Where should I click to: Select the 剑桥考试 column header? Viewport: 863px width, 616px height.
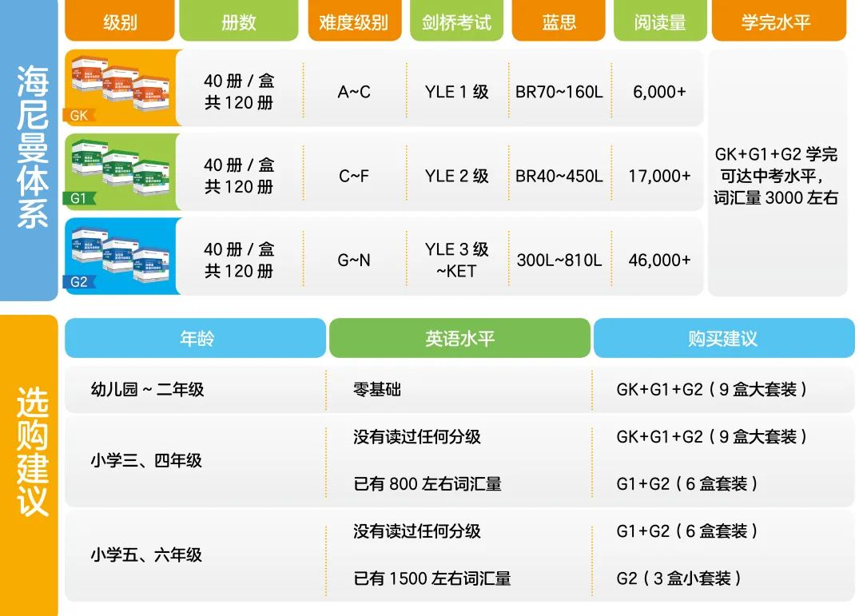pos(456,22)
